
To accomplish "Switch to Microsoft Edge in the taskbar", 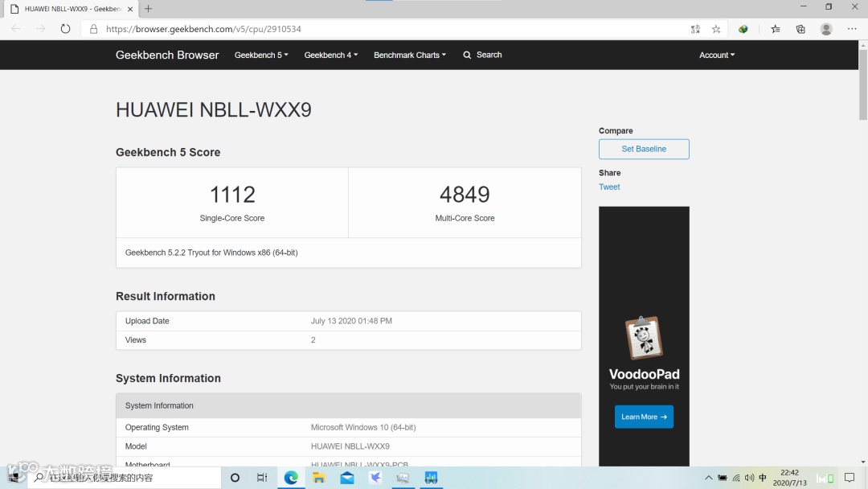I will [291, 478].
